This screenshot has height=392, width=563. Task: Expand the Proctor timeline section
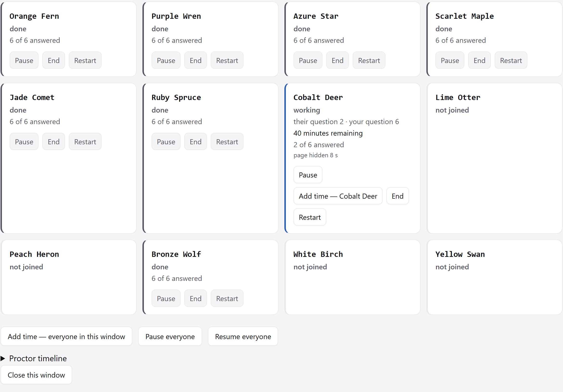pos(34,358)
